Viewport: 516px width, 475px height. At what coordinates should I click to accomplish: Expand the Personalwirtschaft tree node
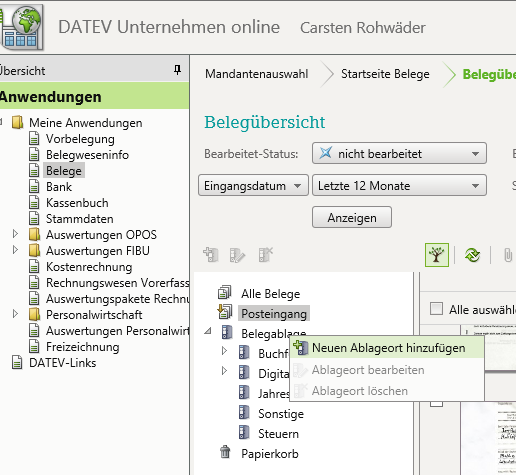pyautogui.click(x=15, y=314)
